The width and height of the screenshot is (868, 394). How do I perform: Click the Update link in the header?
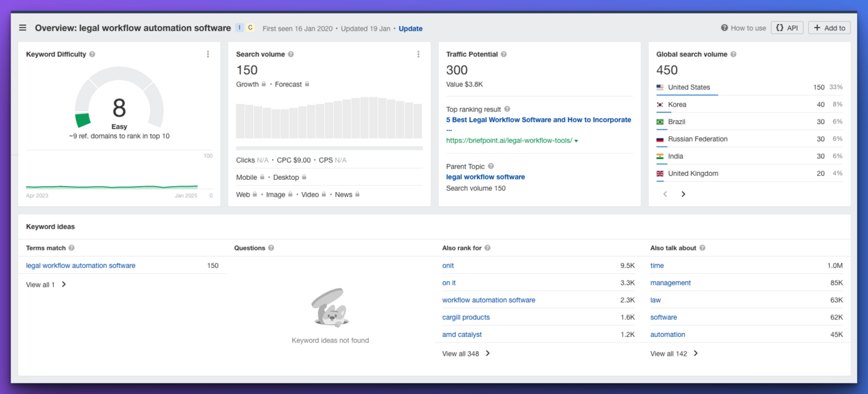[x=410, y=28]
